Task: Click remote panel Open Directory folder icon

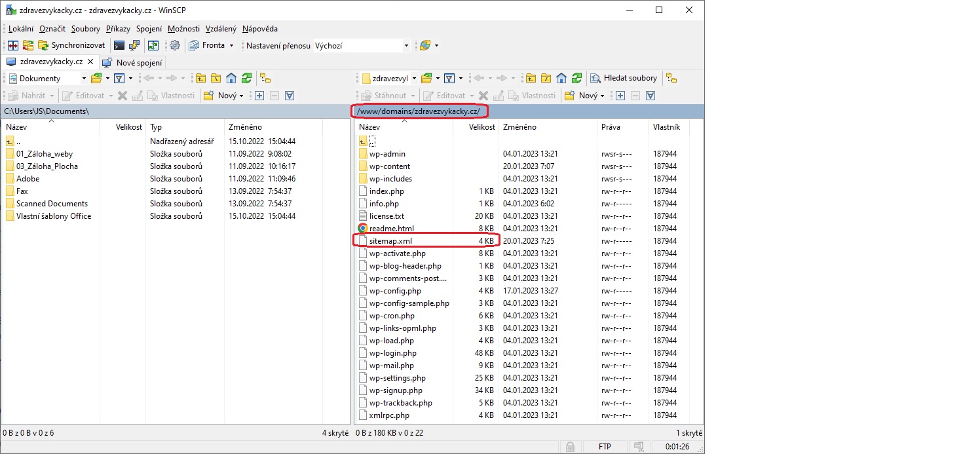Action: (x=426, y=78)
